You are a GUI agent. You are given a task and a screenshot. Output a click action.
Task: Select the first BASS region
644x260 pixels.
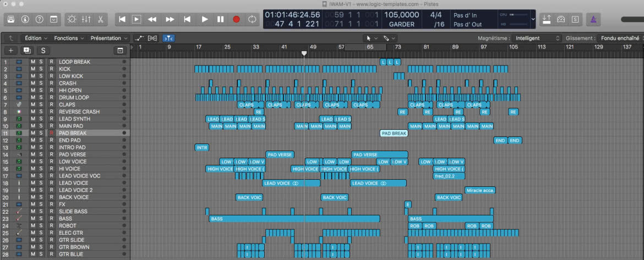pyautogui.click(x=294, y=219)
